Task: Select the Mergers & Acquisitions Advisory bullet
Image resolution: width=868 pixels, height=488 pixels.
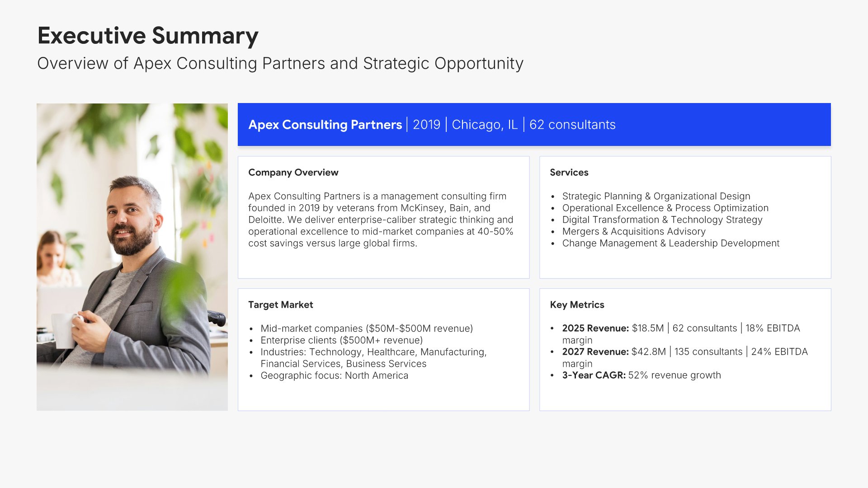Action: 633,231
